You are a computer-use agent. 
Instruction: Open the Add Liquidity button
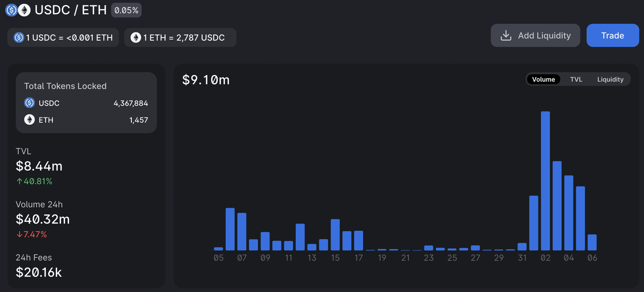535,35
